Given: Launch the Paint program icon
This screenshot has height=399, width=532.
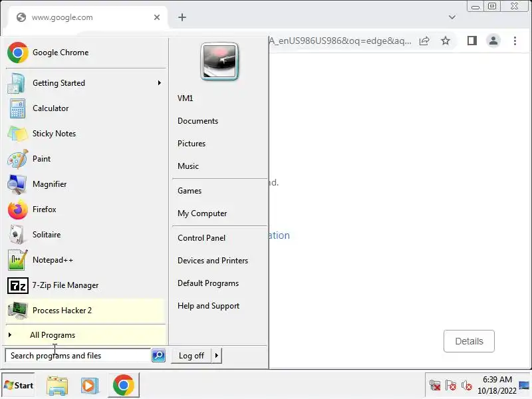Looking at the screenshot, I should [18, 159].
